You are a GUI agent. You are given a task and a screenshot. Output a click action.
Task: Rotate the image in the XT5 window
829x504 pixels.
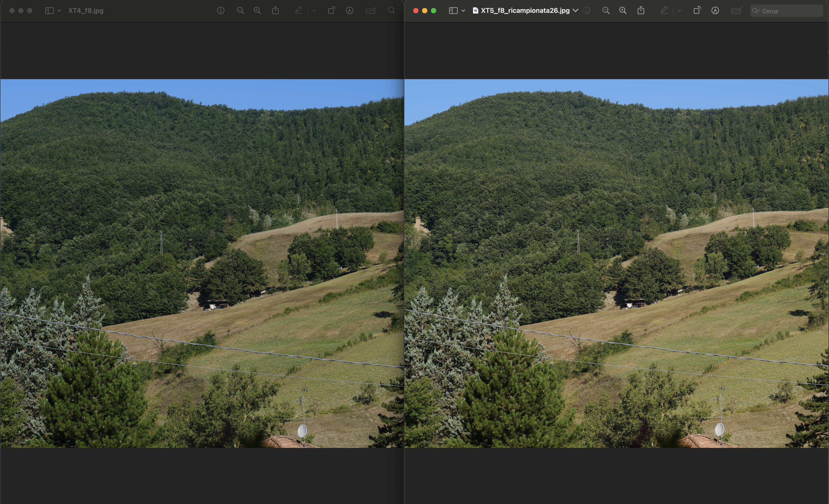click(x=697, y=10)
